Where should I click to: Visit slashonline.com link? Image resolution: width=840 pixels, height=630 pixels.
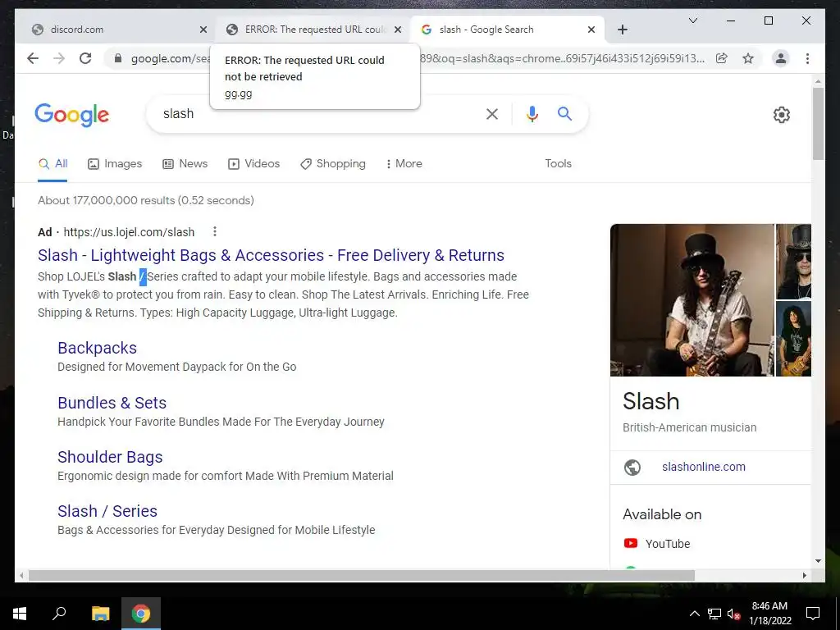[703, 467]
